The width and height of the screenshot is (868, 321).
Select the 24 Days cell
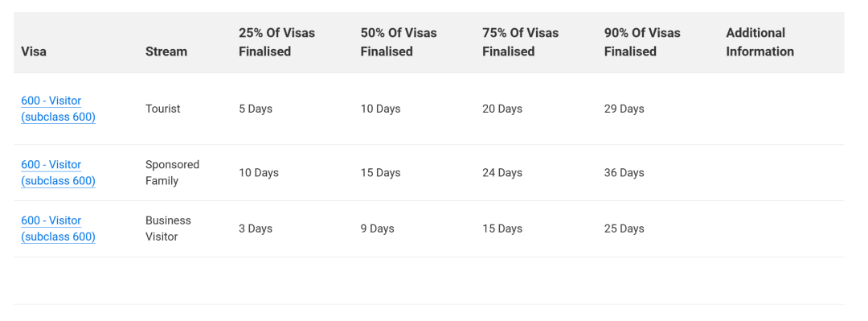(502, 172)
